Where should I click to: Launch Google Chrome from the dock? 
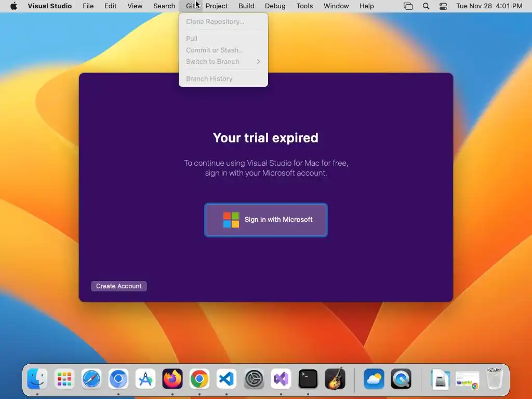pos(199,379)
